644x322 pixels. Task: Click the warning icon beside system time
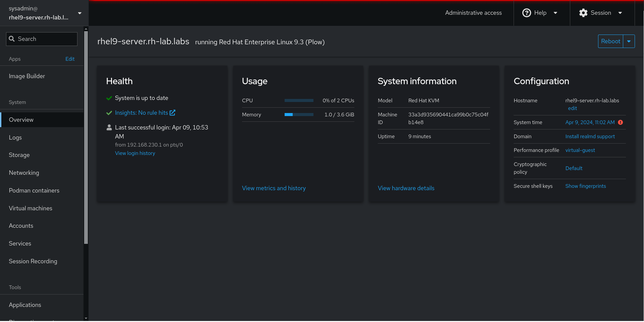[621, 122]
